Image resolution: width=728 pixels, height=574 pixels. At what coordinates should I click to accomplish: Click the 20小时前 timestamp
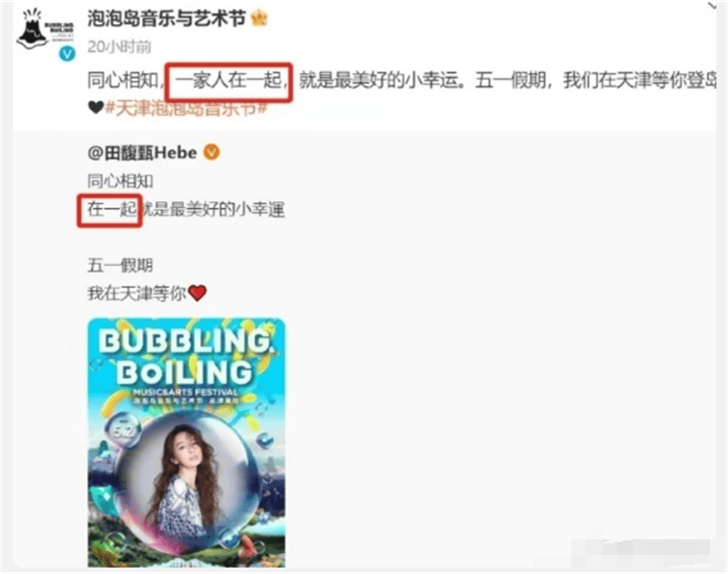[x=119, y=47]
